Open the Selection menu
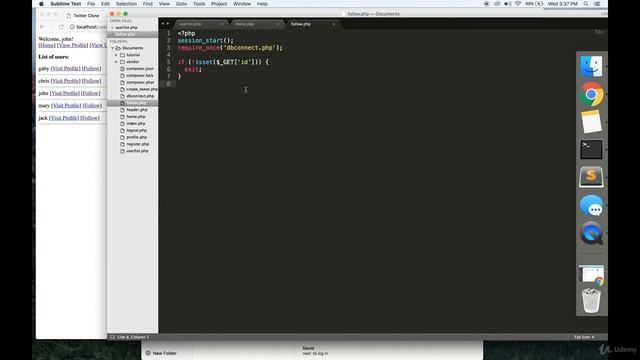This screenshot has width=640, height=360. 126,4
